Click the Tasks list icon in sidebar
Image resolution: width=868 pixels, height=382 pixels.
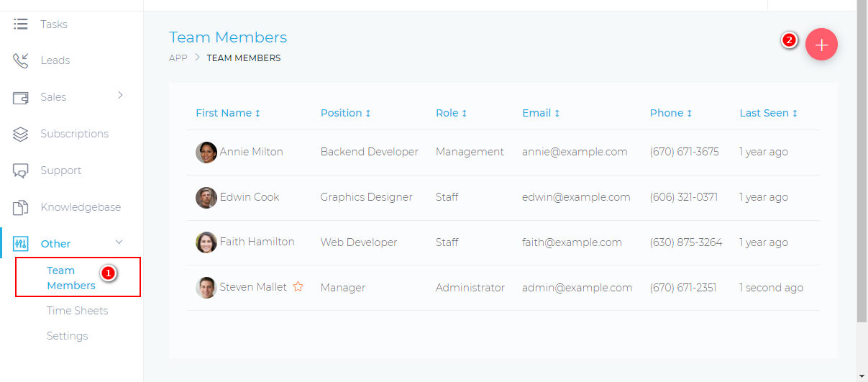pyautogui.click(x=21, y=24)
